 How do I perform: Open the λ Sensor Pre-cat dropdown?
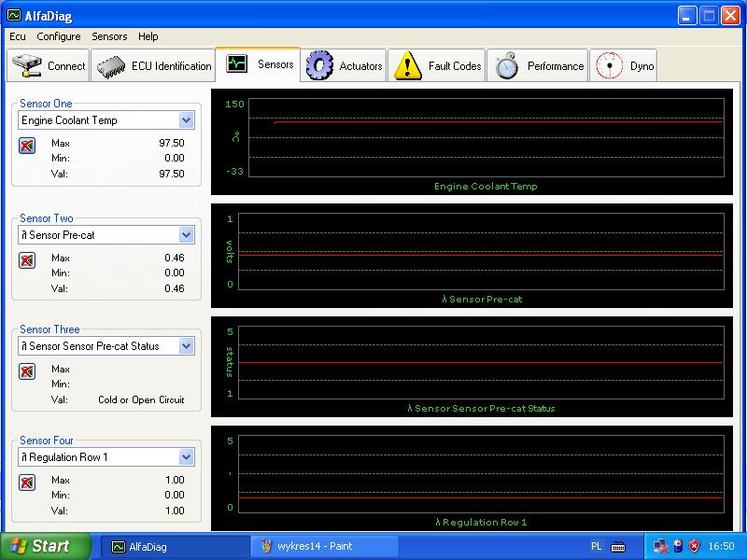186,235
